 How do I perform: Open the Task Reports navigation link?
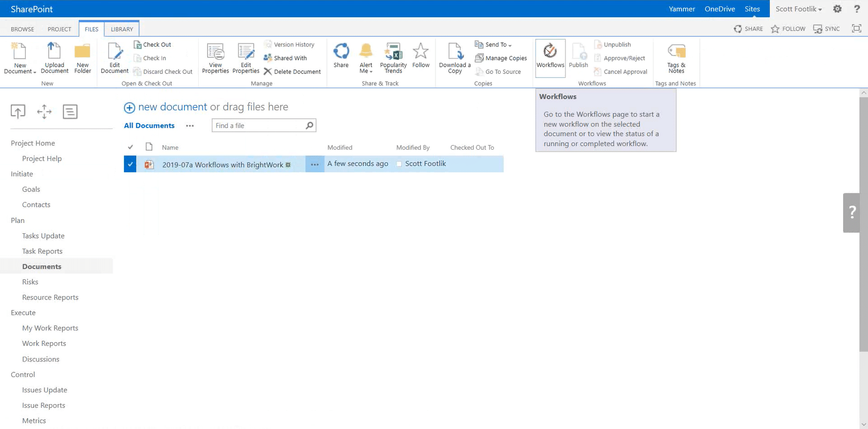pyautogui.click(x=42, y=251)
